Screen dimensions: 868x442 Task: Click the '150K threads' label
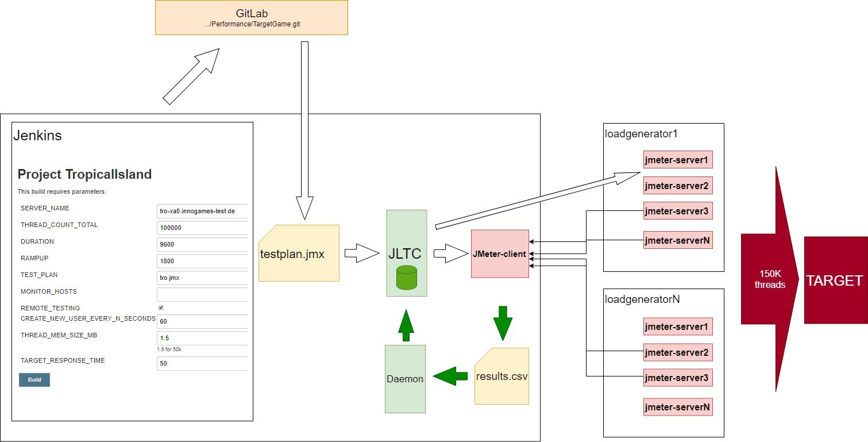point(769,279)
